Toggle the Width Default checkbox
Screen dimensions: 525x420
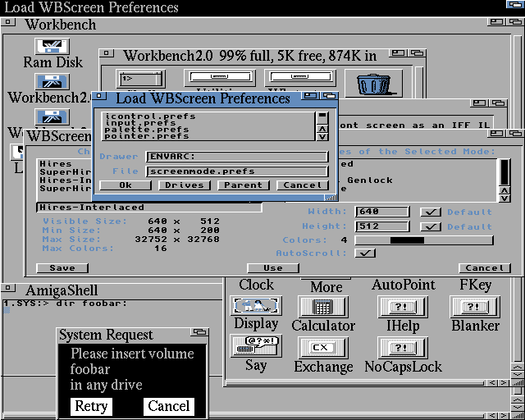click(x=431, y=212)
